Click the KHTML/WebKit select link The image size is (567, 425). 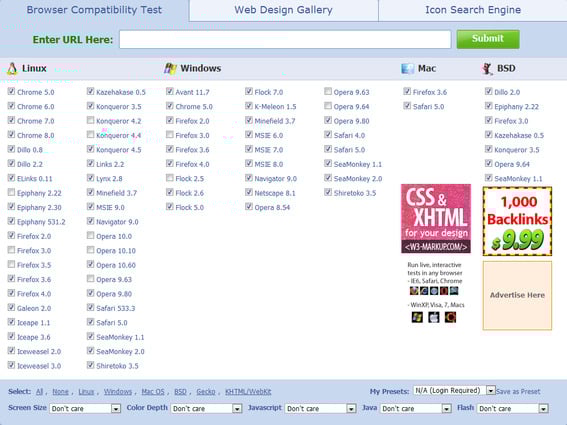tap(248, 392)
